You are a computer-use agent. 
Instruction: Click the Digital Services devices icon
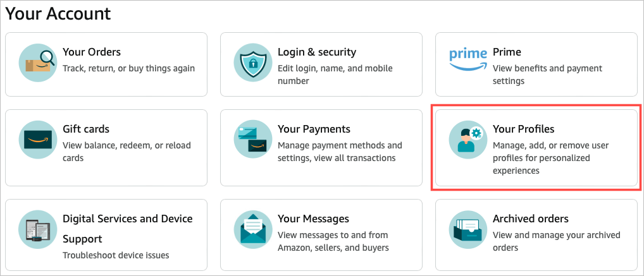tap(37, 229)
